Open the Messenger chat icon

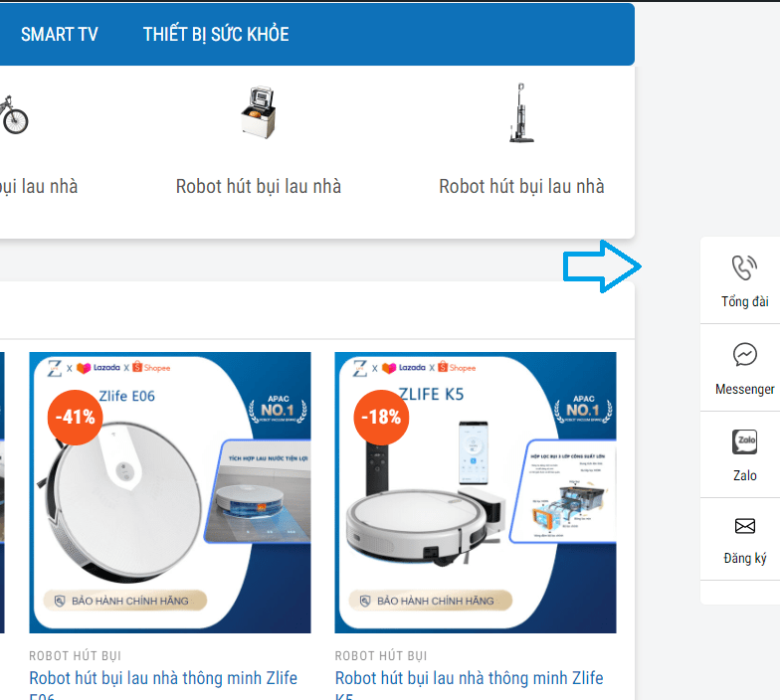(x=744, y=355)
